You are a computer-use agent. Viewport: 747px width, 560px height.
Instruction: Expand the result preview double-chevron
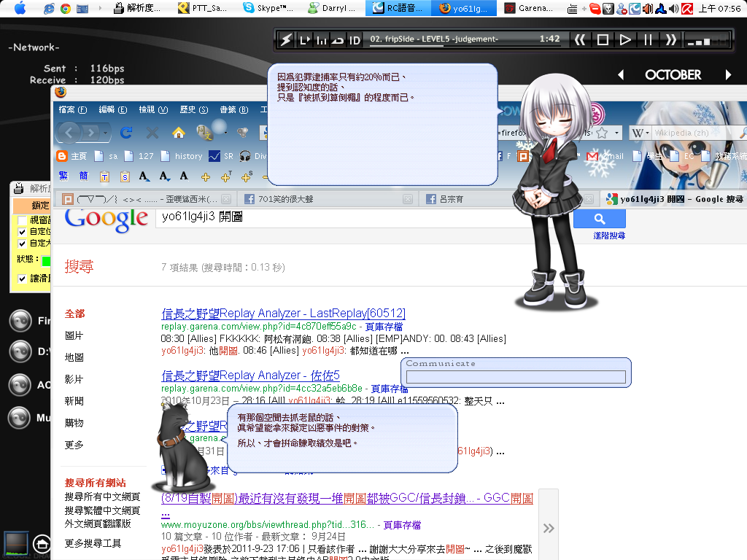[549, 528]
